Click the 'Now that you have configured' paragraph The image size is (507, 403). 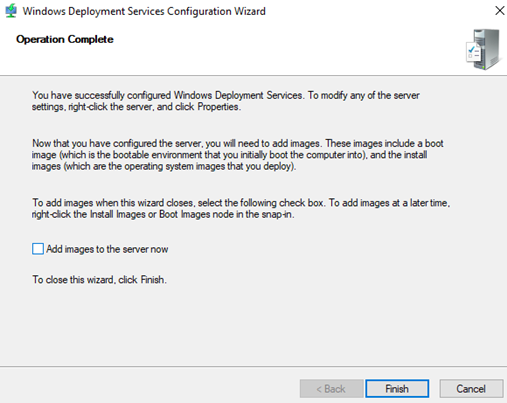point(238,155)
